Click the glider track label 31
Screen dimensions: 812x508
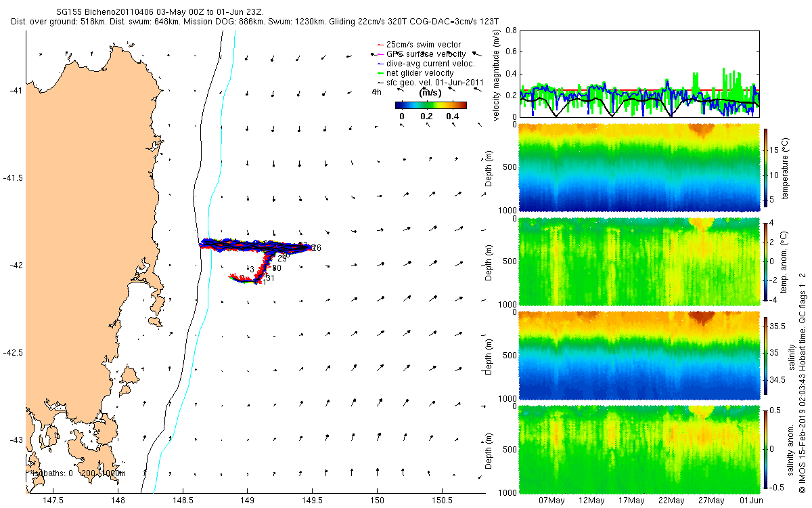269,278
